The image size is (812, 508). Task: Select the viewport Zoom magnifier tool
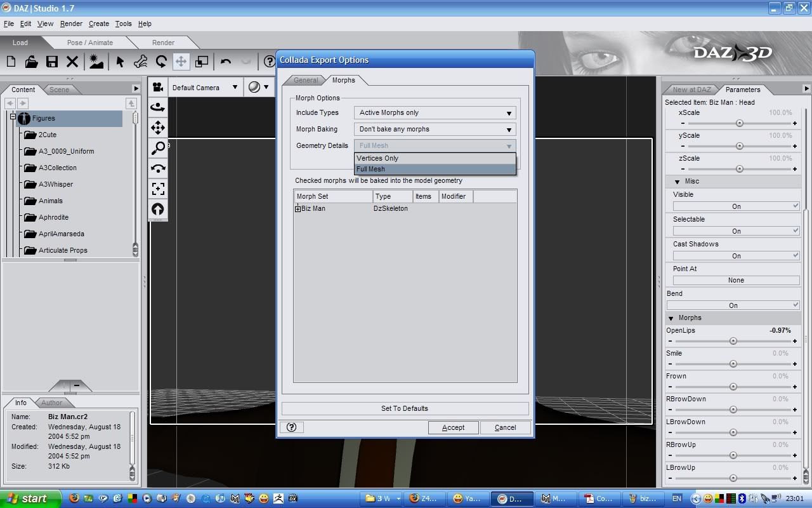(x=158, y=148)
